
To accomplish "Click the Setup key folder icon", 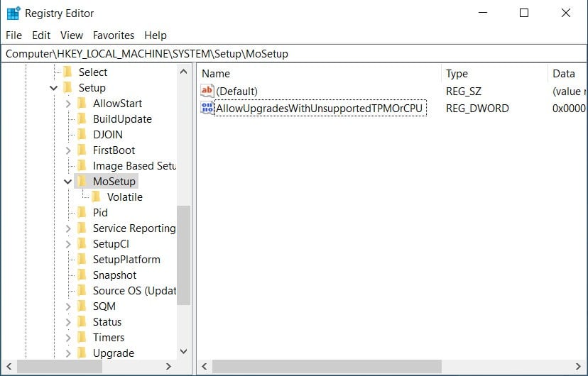I will click(x=68, y=88).
